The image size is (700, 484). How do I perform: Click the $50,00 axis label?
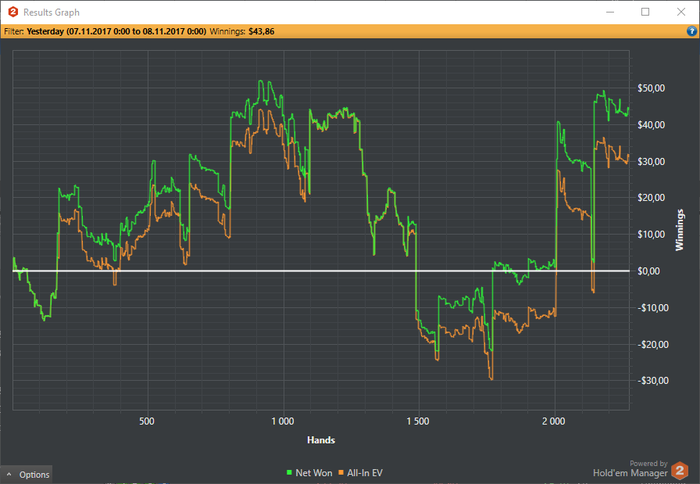coord(651,88)
